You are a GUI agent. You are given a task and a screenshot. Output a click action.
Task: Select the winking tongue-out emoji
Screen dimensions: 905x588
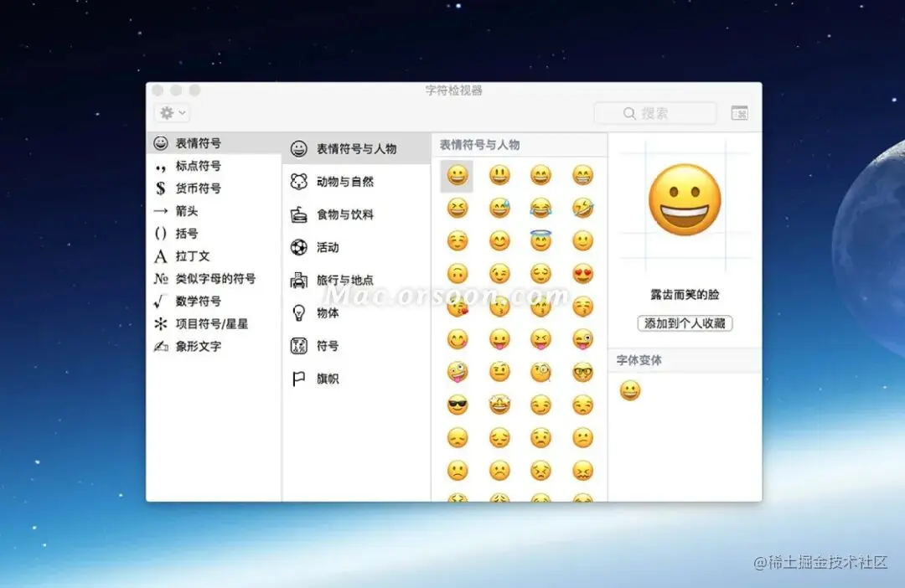tap(583, 340)
